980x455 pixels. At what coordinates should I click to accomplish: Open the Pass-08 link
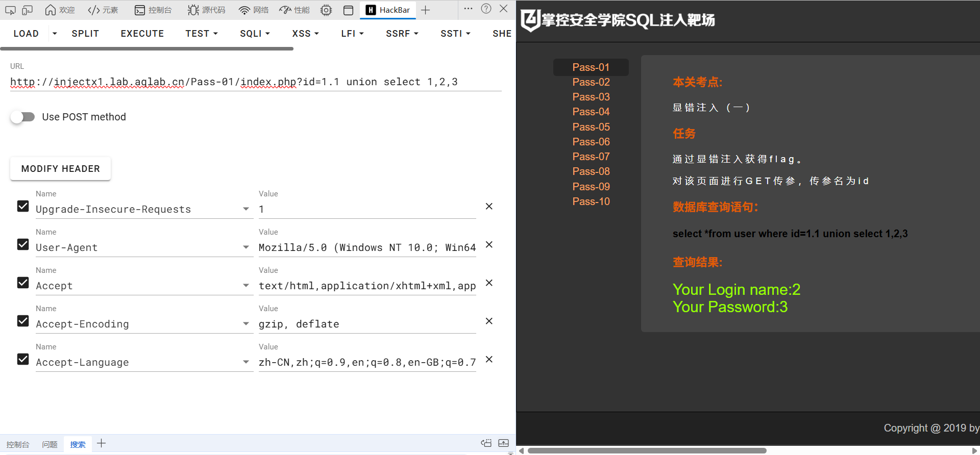[591, 171]
